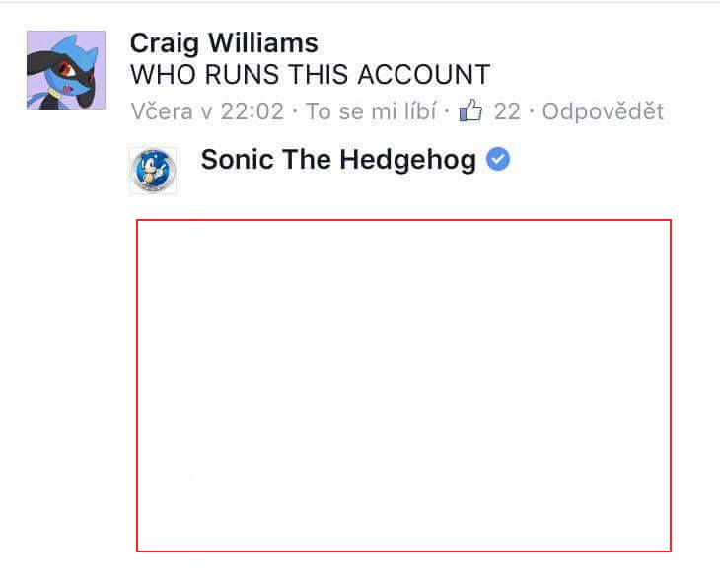The height and width of the screenshot is (588, 720).
Task: Visit the Sonic The Hedgehog page name
Action: [338, 160]
